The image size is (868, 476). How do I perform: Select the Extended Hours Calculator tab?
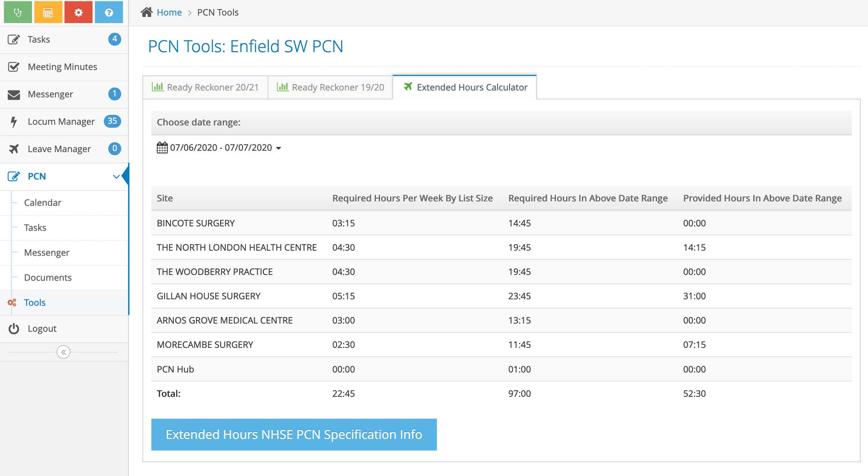tap(465, 87)
